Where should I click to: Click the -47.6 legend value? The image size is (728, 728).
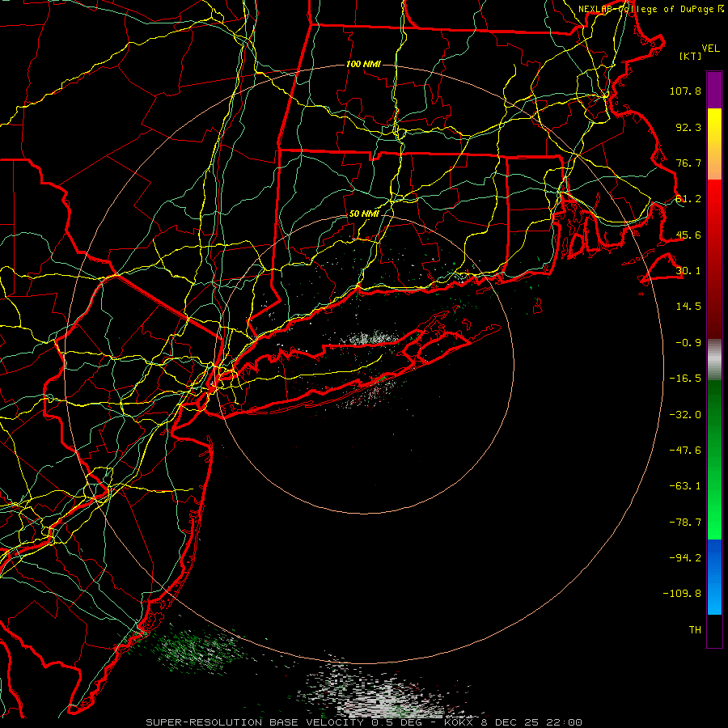(x=685, y=451)
